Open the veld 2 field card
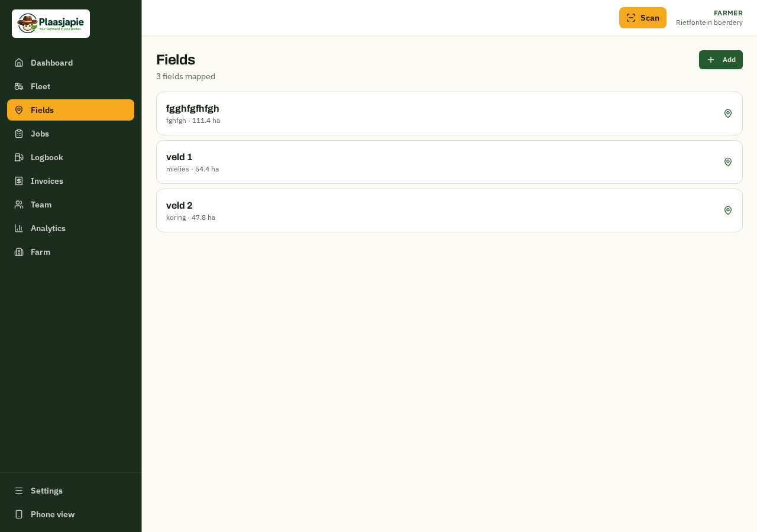Viewport: 757px width, 532px height. pos(449,210)
